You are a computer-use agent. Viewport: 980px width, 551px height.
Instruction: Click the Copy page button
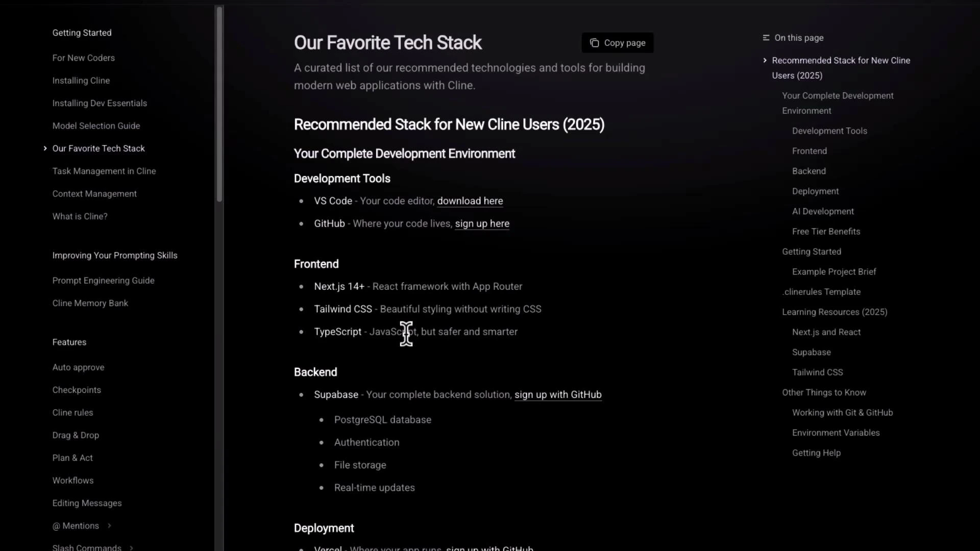(x=617, y=43)
